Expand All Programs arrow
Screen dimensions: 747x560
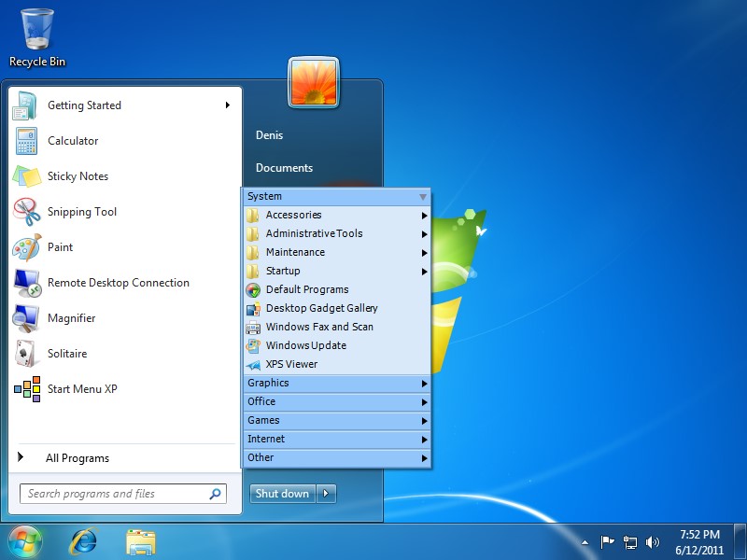coord(21,457)
